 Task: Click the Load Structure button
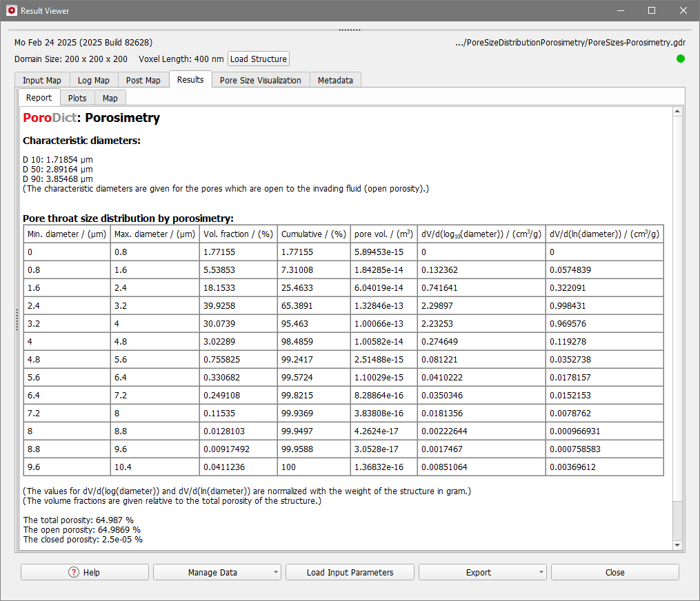[258, 59]
